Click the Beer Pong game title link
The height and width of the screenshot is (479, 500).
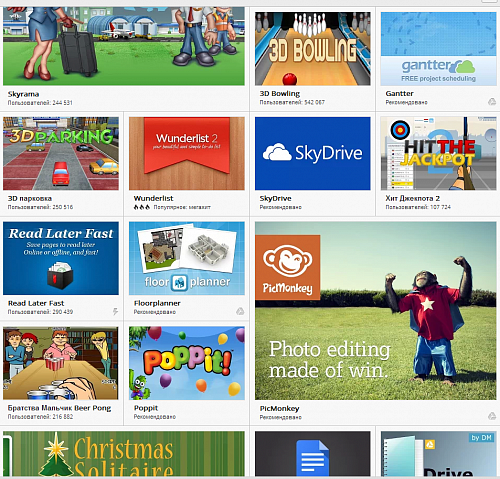[59, 408]
